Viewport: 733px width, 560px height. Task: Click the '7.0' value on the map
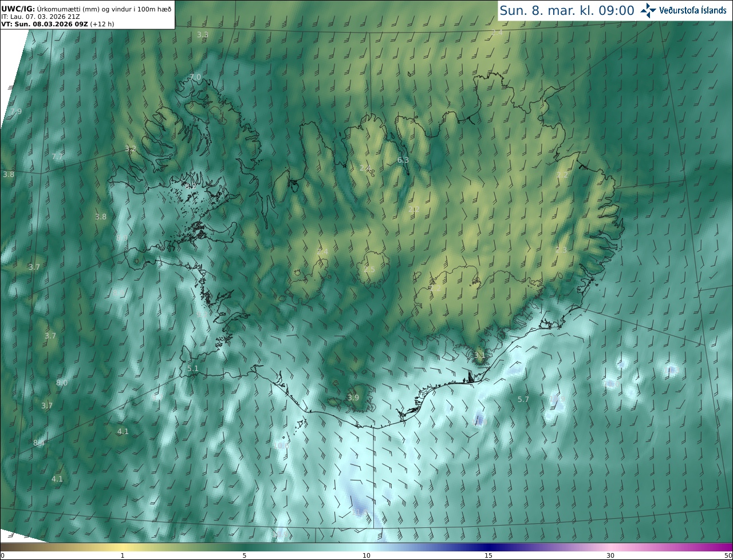pyautogui.click(x=195, y=77)
